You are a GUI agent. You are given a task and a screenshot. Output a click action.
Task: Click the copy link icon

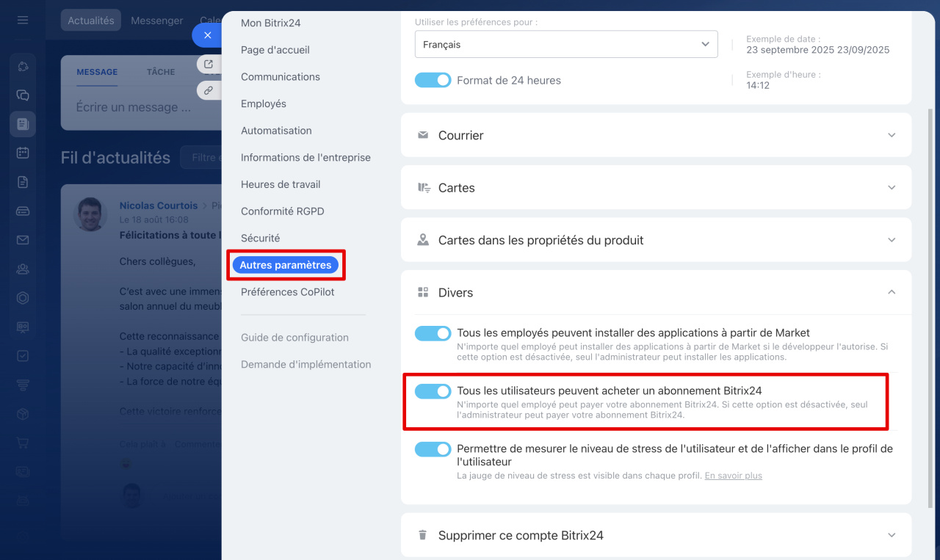[209, 90]
